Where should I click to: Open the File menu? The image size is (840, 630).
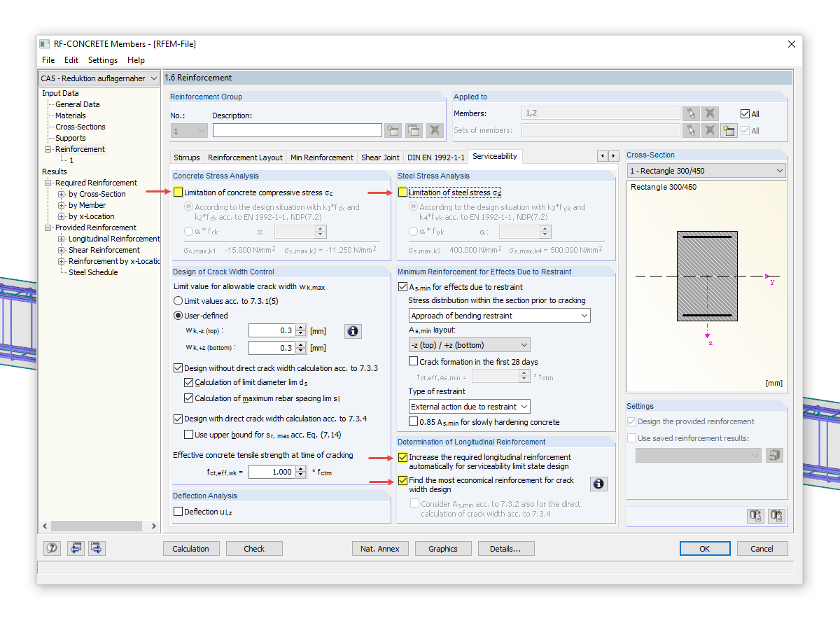pyautogui.click(x=48, y=60)
